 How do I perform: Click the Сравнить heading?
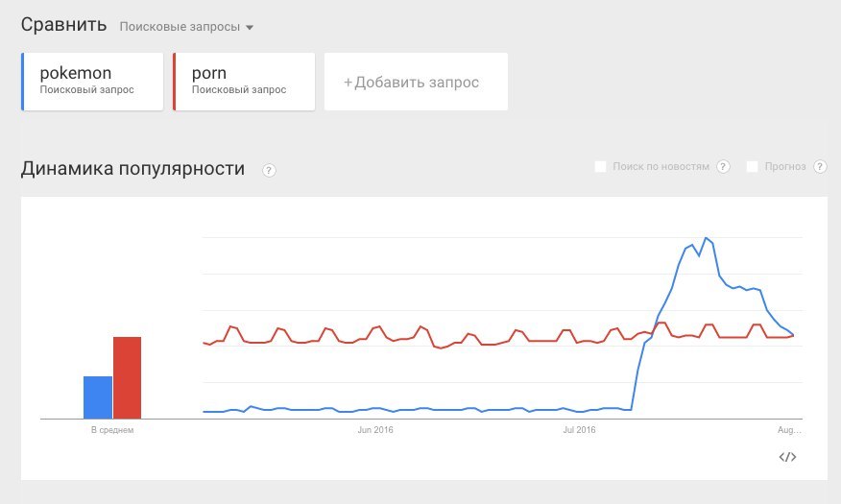coord(63,25)
